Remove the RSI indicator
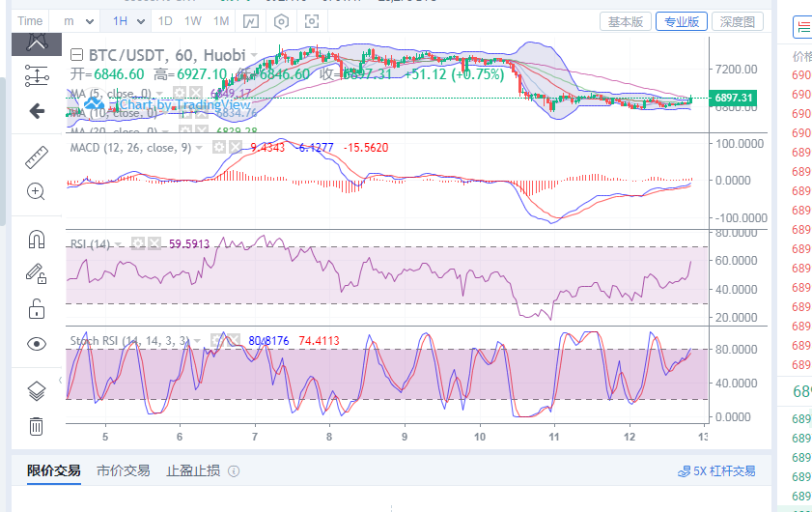The height and width of the screenshot is (512, 812). pyautogui.click(x=154, y=243)
